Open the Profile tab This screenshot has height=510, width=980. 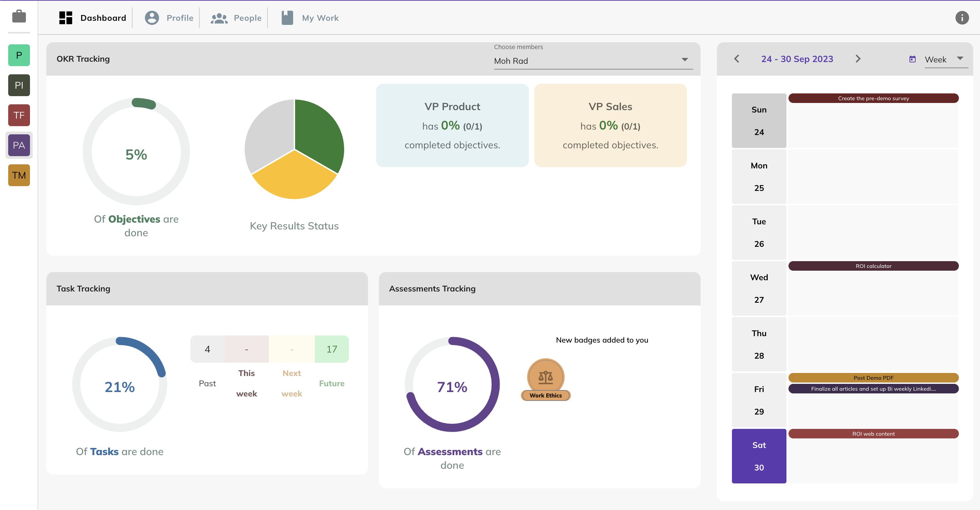pos(169,18)
